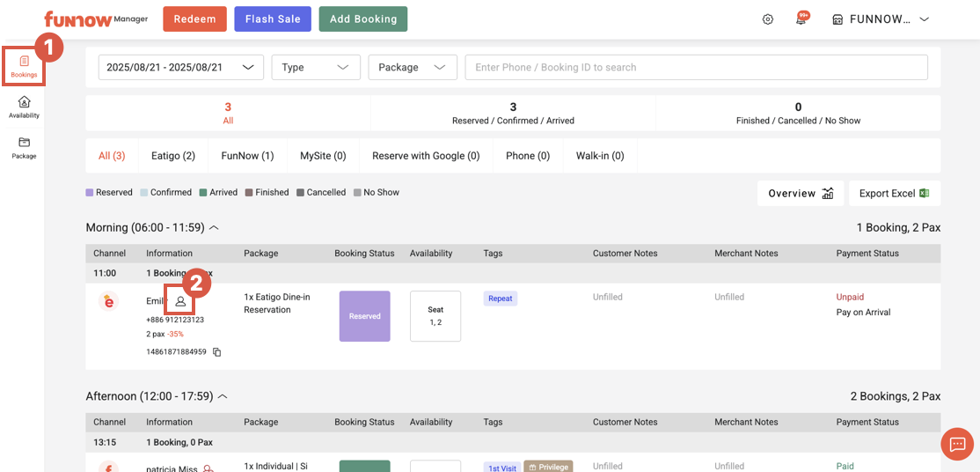Click the Flash Sale button
The height and width of the screenshot is (472, 980).
point(273,19)
